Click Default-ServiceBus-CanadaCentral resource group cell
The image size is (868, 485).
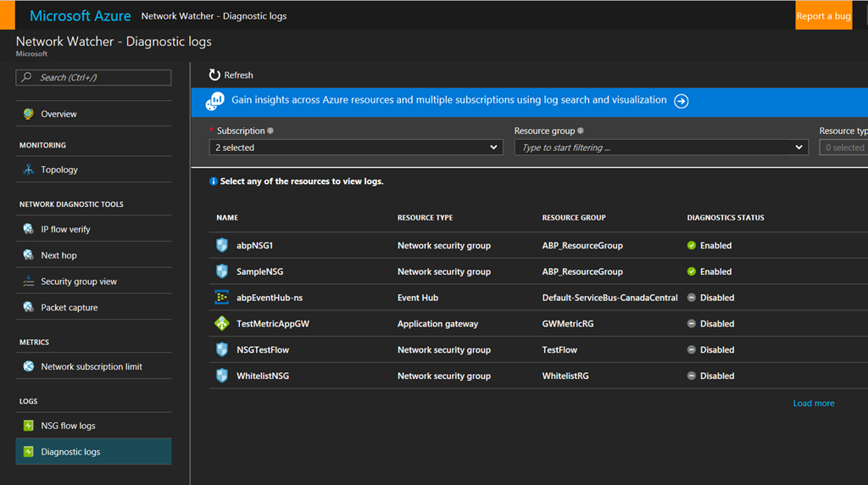610,298
